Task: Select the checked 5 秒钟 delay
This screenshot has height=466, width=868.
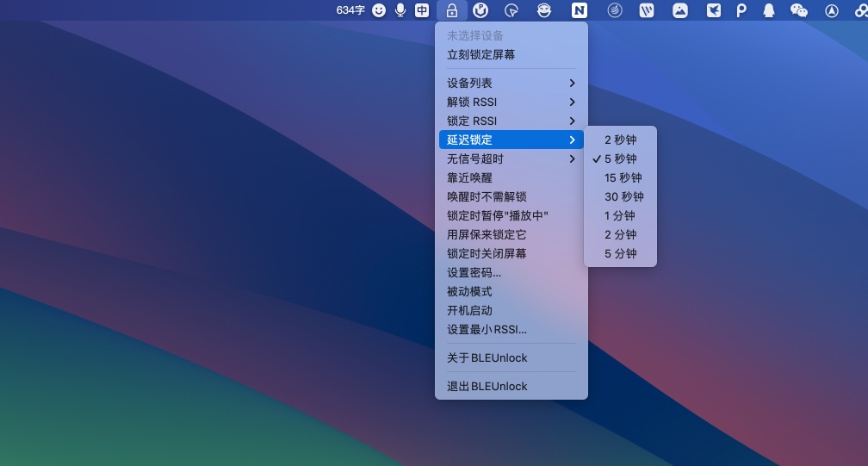Action: (x=620, y=158)
